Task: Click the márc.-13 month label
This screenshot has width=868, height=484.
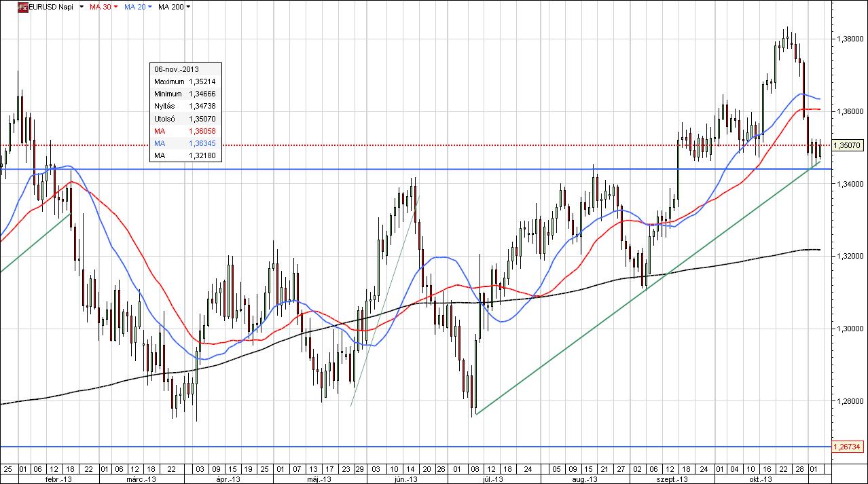Action: pos(140,479)
